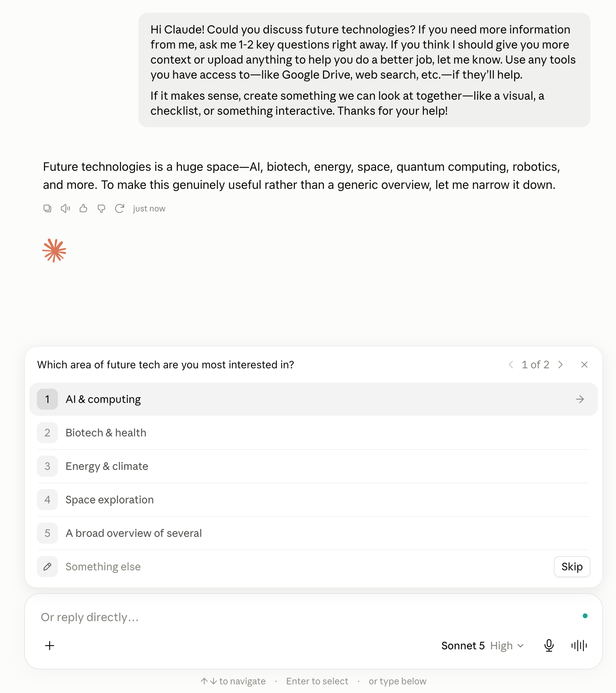Play response aloud with speaker icon
Screen dimensions: 616x693
point(65,208)
